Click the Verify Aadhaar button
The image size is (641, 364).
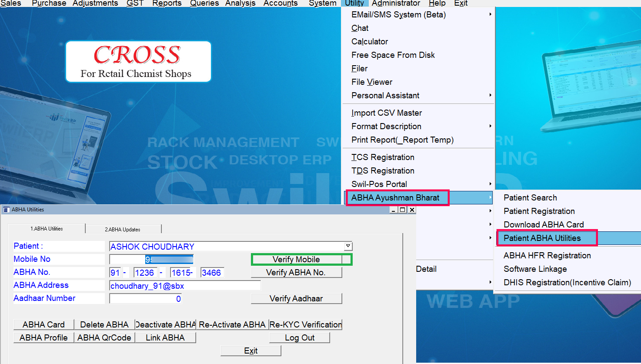[296, 298]
